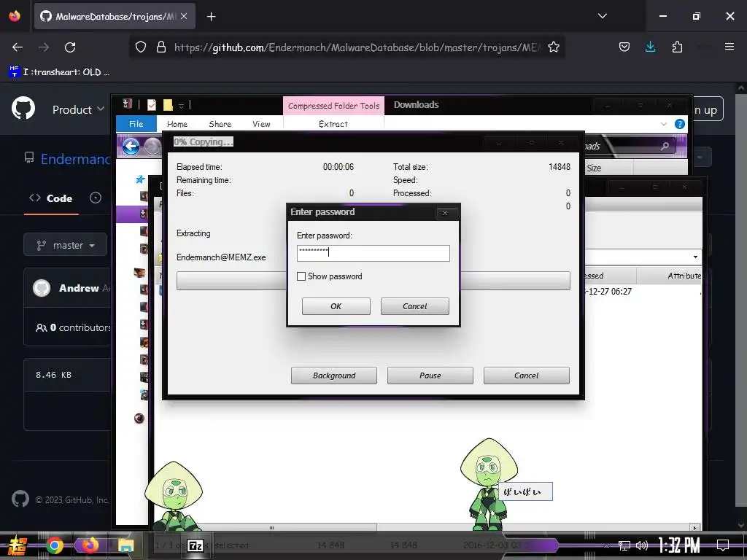Open the transheart bookmark
The width and height of the screenshot is (747, 560).
59,72
